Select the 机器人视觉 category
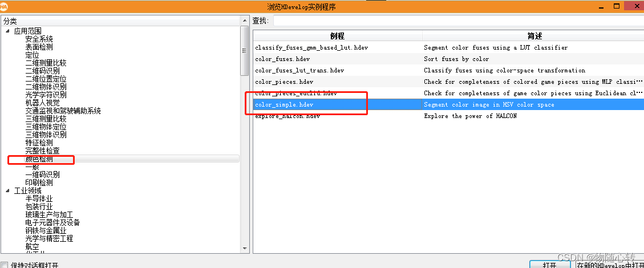This screenshot has height=268, width=644. (x=42, y=103)
